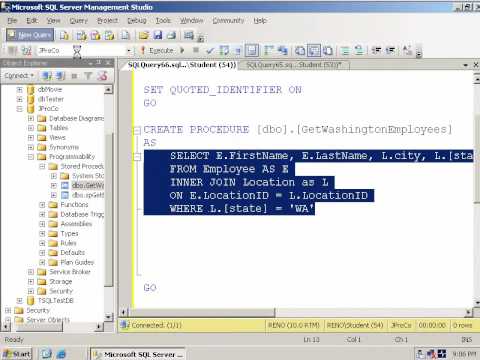Toggle Results to File icon
480x360 pixels.
328,51
